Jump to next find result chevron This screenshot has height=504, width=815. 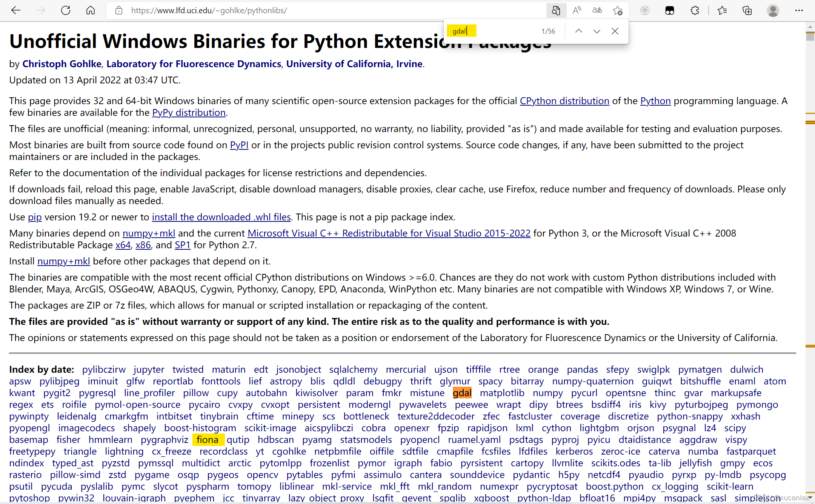[597, 31]
